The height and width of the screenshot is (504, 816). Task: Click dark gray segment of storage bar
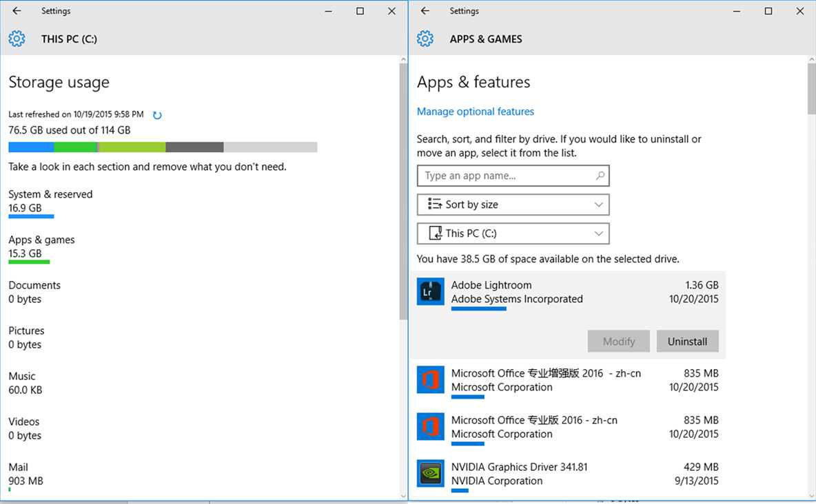pos(194,147)
